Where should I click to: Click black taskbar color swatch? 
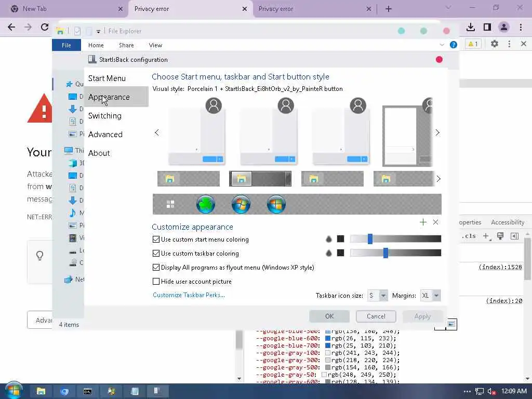(x=341, y=253)
